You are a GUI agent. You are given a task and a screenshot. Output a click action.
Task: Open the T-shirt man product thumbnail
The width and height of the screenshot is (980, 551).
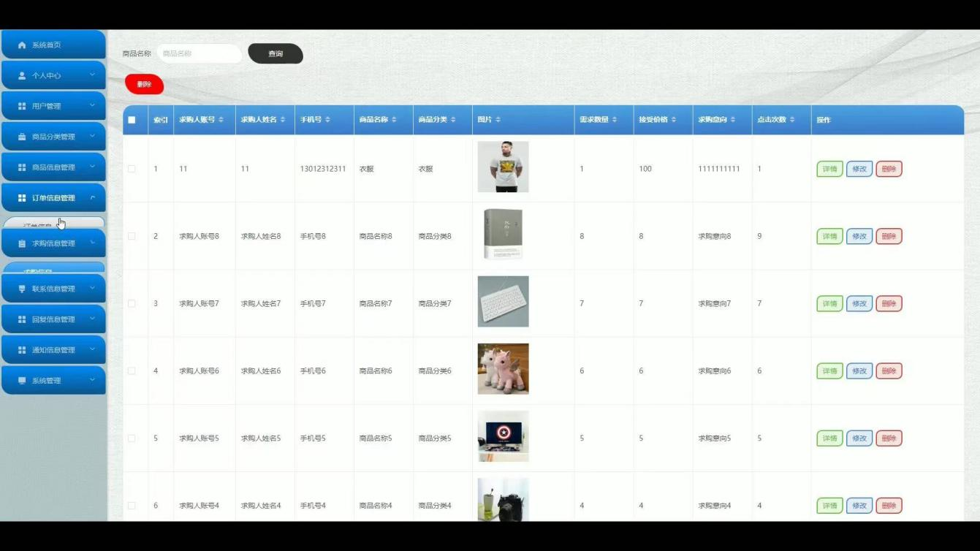click(x=503, y=167)
